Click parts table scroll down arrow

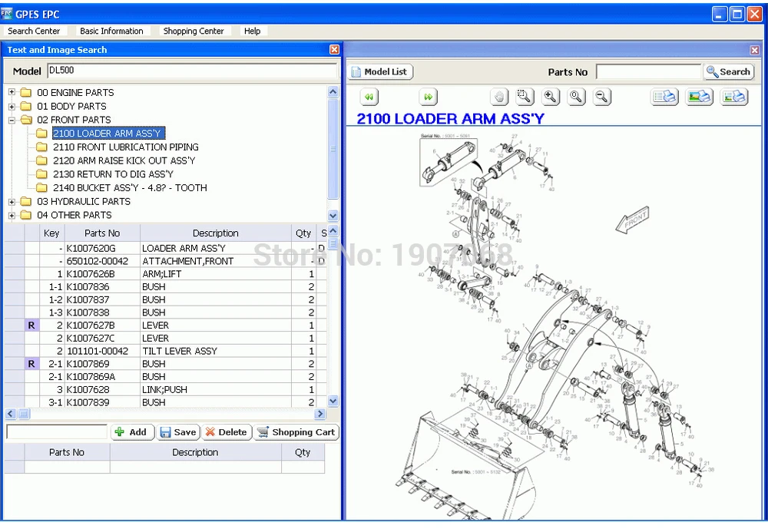[333, 401]
